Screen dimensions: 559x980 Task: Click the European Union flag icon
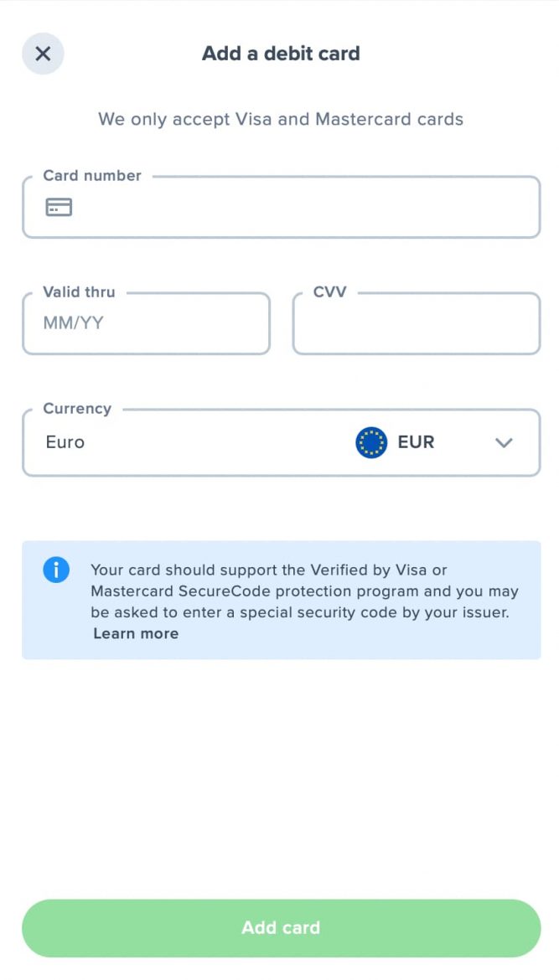pos(371,442)
